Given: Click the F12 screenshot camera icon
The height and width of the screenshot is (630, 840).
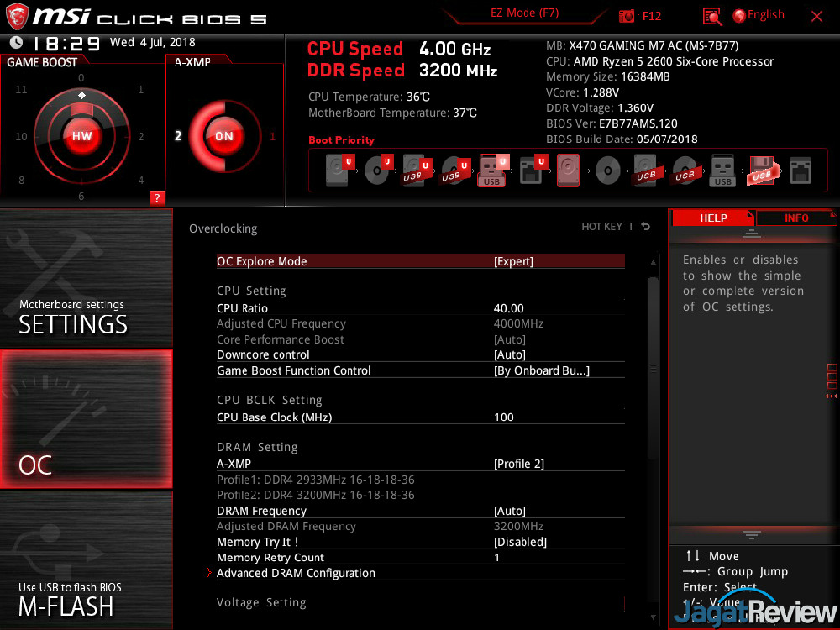Looking at the screenshot, I should point(627,16).
